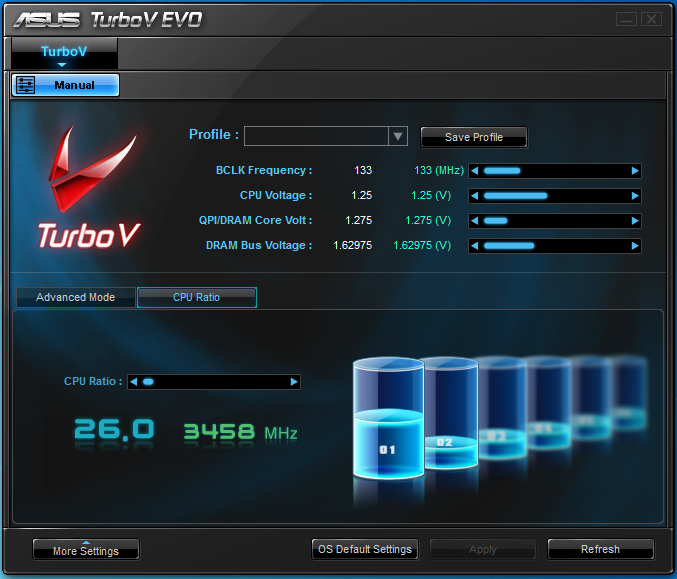Screen dimensions: 677x579
Task: Click the 26.0 CPU ratio value
Action: (x=114, y=430)
